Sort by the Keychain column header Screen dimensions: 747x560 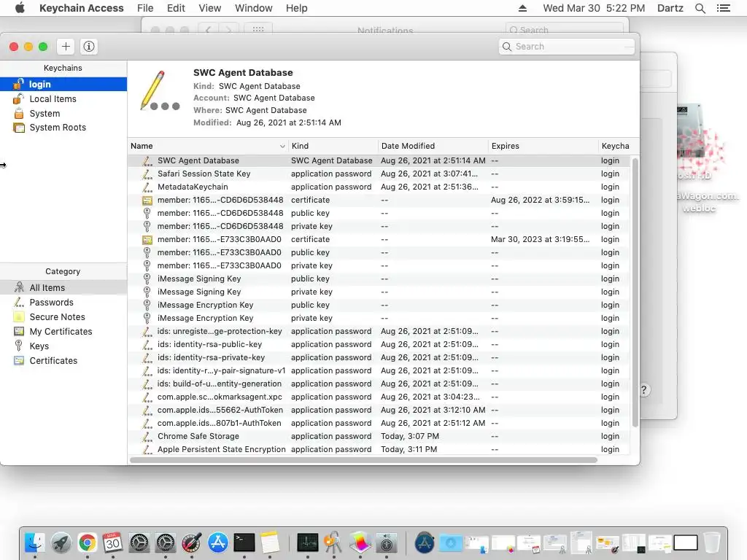point(619,146)
